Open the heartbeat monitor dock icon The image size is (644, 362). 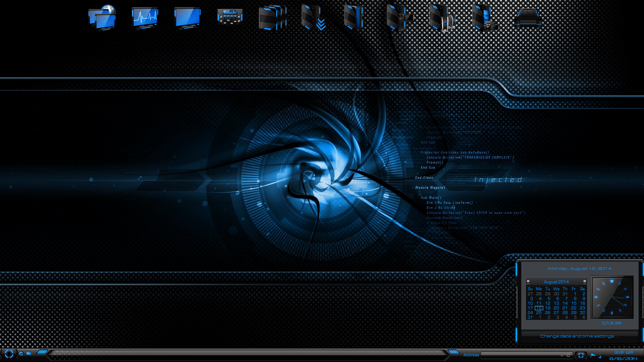(145, 18)
